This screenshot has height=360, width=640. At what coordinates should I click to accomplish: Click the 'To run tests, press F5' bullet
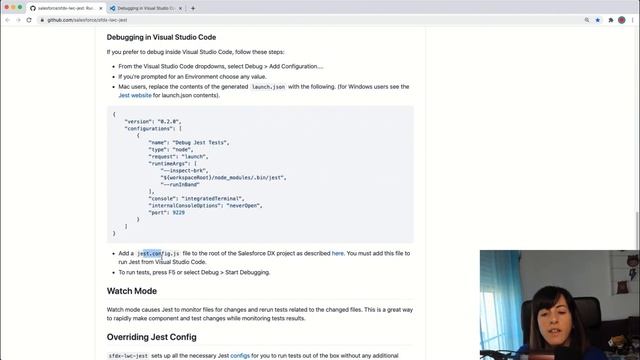point(194,272)
